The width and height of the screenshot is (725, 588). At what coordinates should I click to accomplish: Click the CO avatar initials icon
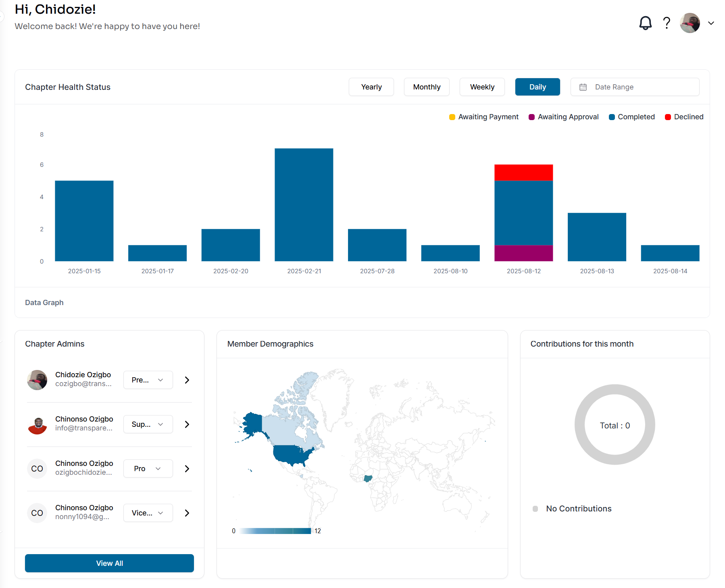(37, 468)
